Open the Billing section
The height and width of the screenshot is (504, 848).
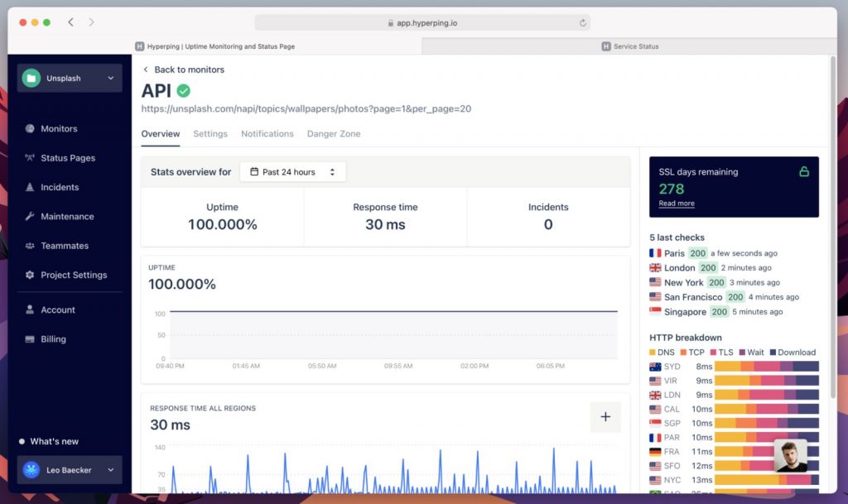(x=55, y=339)
